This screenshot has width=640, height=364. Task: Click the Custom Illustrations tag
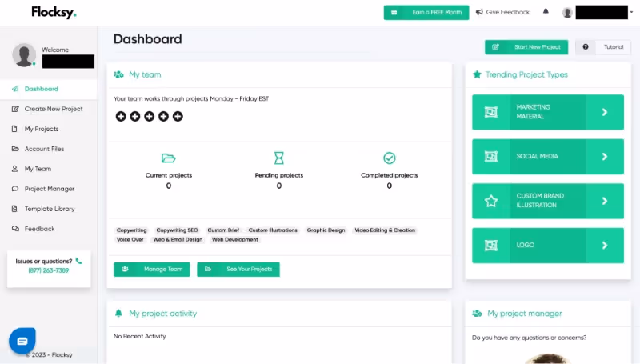(273, 230)
